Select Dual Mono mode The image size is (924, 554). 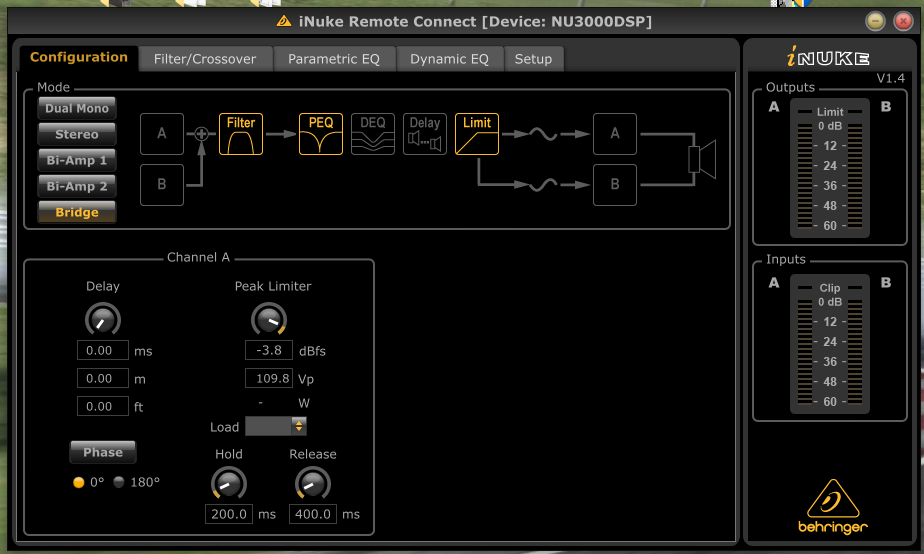[x=77, y=108]
